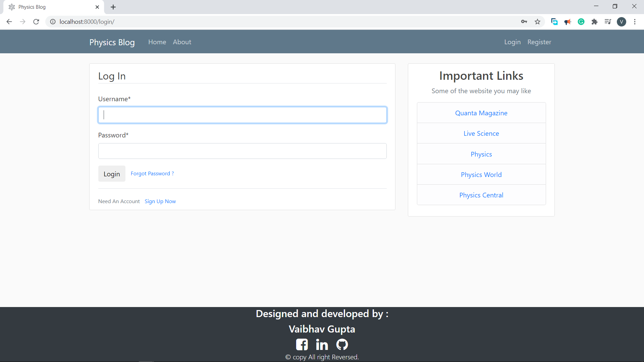This screenshot has width=644, height=362.
Task: Open Chrome three-dot menu
Action: click(x=635, y=22)
